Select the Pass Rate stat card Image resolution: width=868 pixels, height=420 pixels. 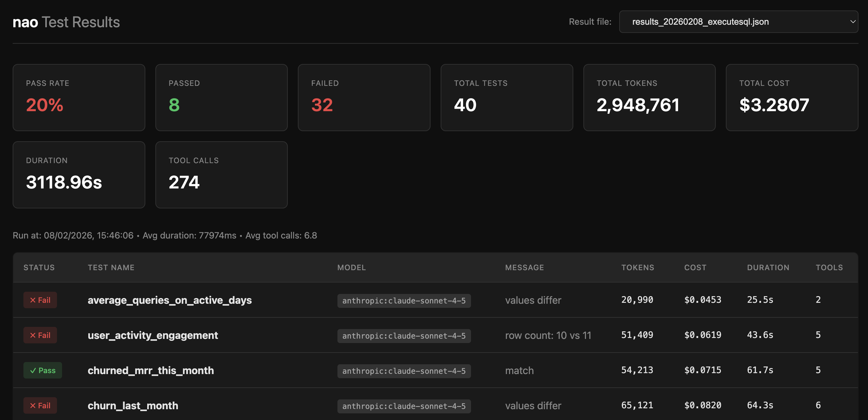pos(79,98)
